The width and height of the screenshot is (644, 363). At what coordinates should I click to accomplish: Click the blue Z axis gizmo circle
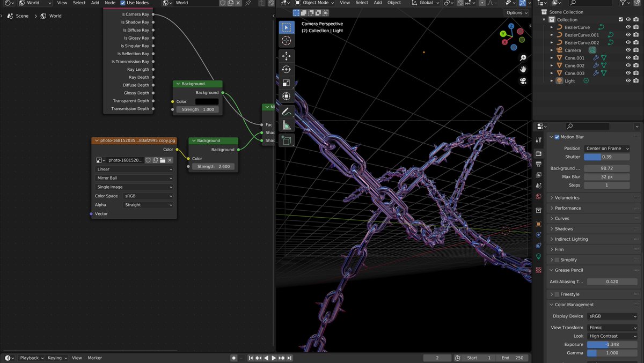[511, 26]
